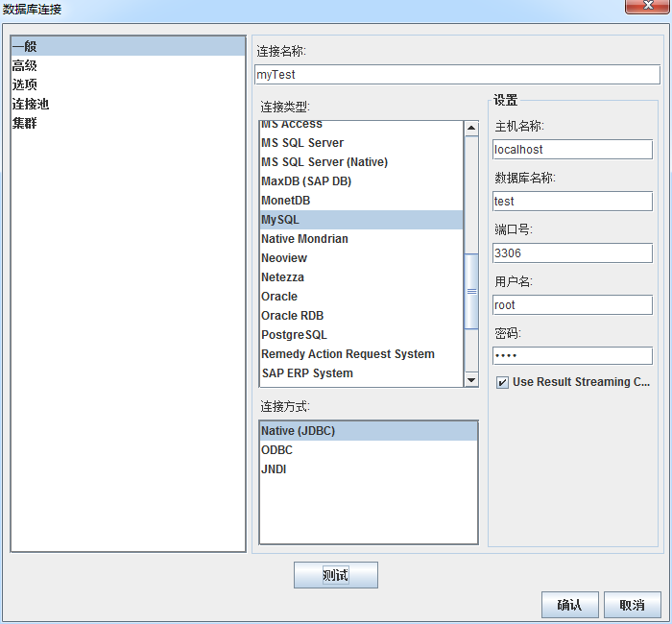Pick Neoview from connection types

pyautogui.click(x=361, y=258)
